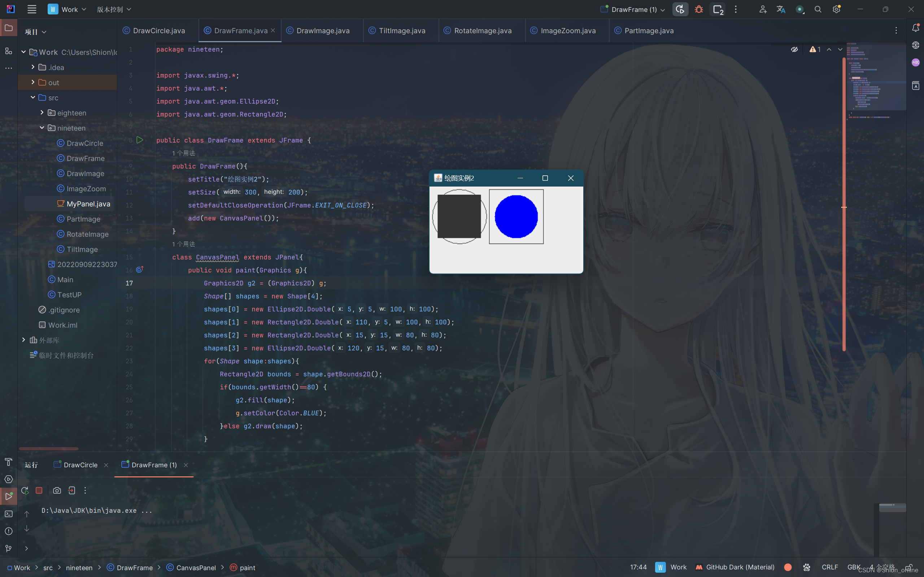Image resolution: width=924 pixels, height=577 pixels.
Task: Stop the running DrawFrame process
Action: click(x=39, y=490)
